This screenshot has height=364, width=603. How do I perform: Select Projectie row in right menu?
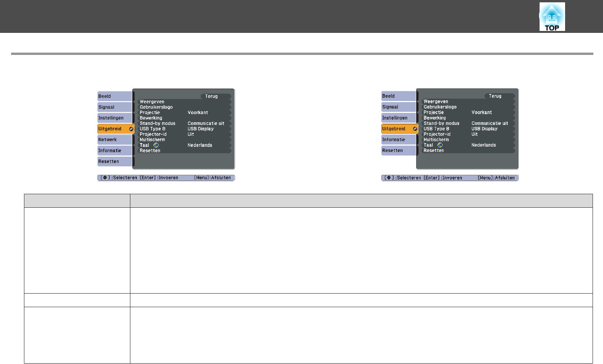coord(468,112)
